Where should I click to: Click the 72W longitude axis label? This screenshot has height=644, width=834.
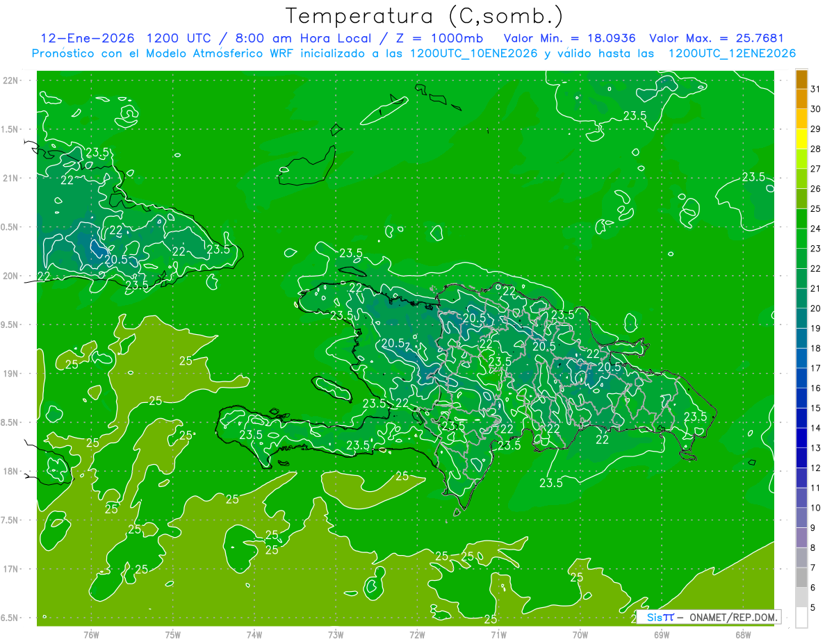pos(417,634)
